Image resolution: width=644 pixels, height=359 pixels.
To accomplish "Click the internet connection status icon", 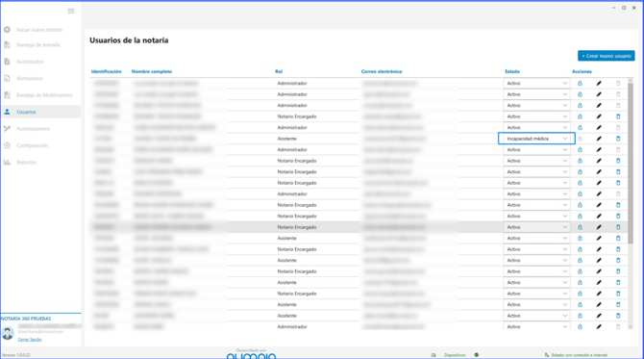I will coord(547,355).
